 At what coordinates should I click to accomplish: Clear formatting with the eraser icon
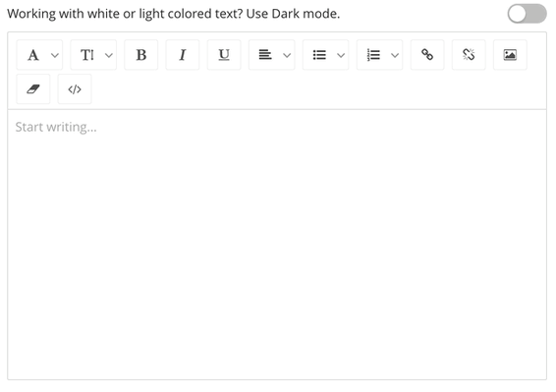(33, 89)
